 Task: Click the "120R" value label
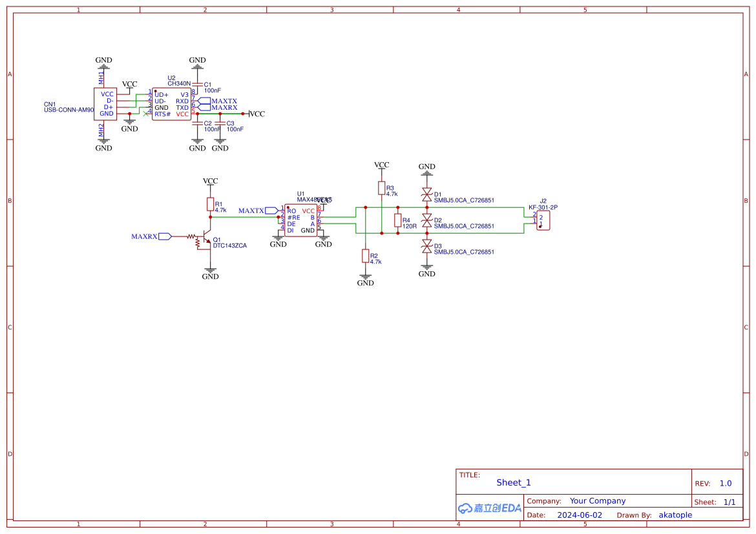(410, 226)
